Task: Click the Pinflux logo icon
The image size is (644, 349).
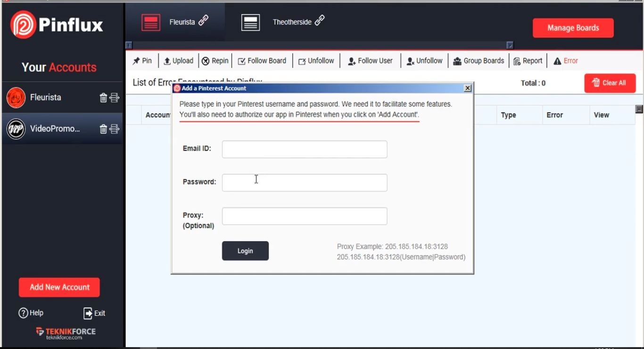Action: coord(23,25)
